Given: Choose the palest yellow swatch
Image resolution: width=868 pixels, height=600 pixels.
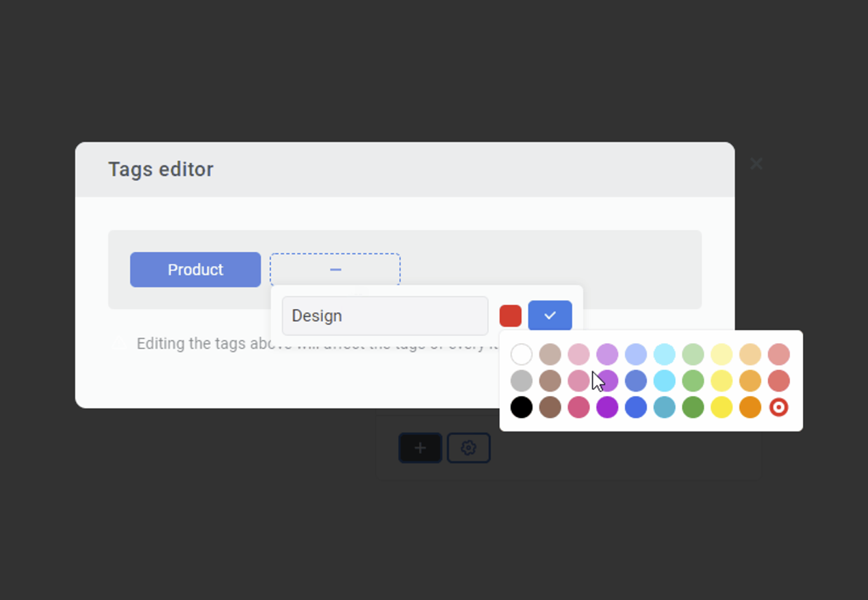Looking at the screenshot, I should [722, 354].
